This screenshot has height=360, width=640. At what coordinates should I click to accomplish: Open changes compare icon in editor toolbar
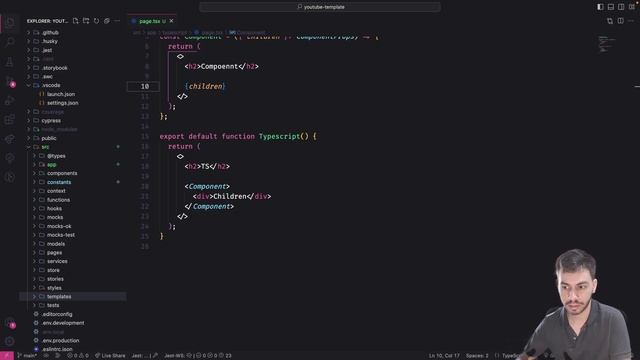[x=610, y=21]
